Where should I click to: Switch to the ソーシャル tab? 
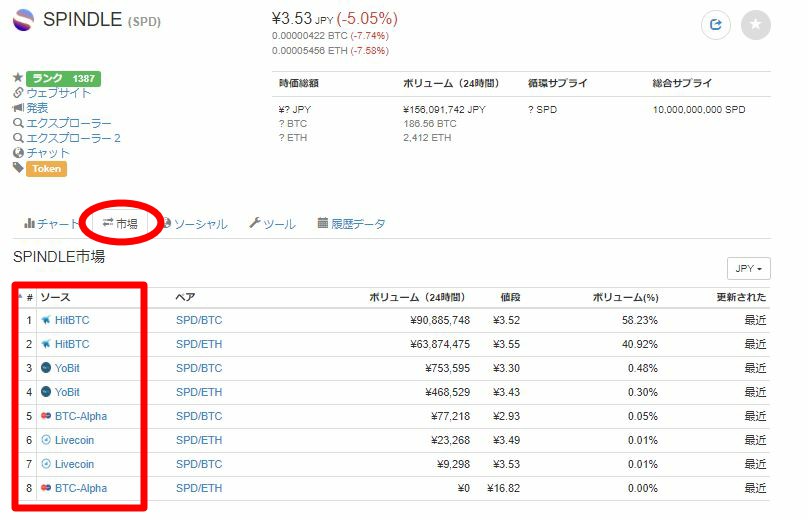(x=195, y=224)
